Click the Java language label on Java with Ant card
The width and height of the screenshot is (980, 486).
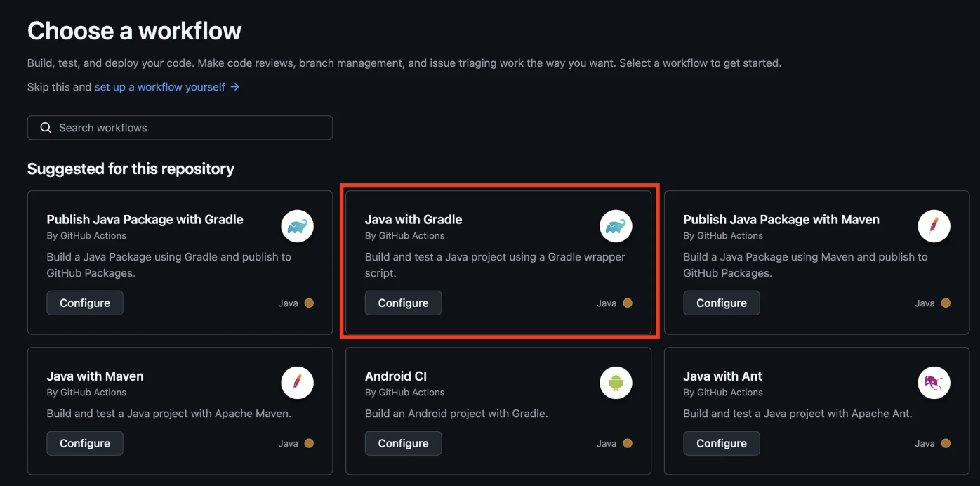pyautogui.click(x=925, y=443)
